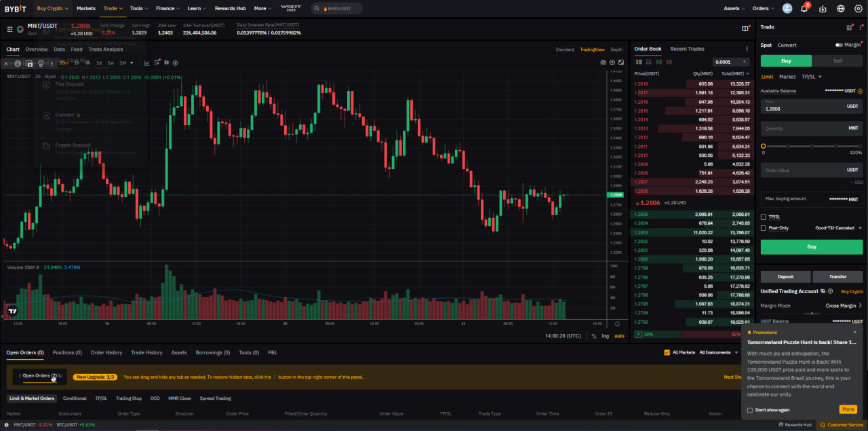Switch to Trade Analysis tab

coord(106,50)
